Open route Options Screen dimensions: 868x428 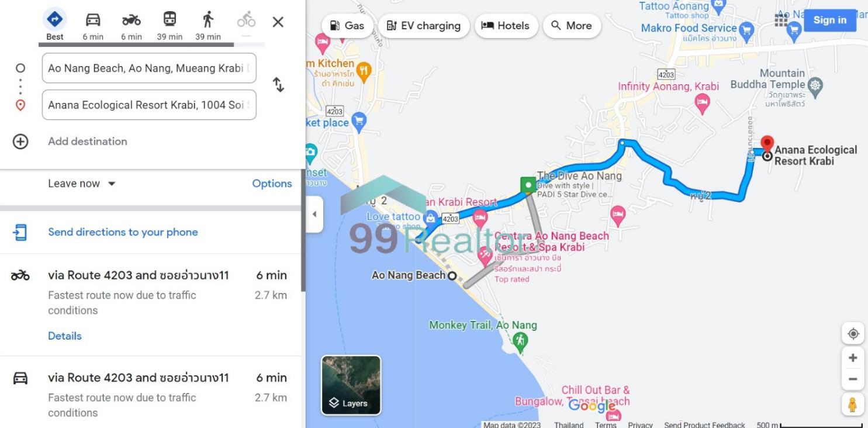272,184
